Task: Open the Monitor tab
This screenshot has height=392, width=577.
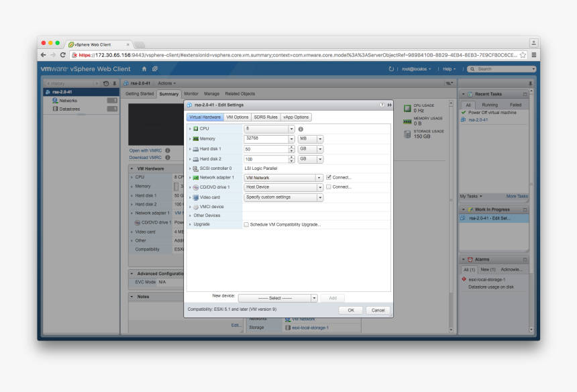Action: tap(191, 94)
